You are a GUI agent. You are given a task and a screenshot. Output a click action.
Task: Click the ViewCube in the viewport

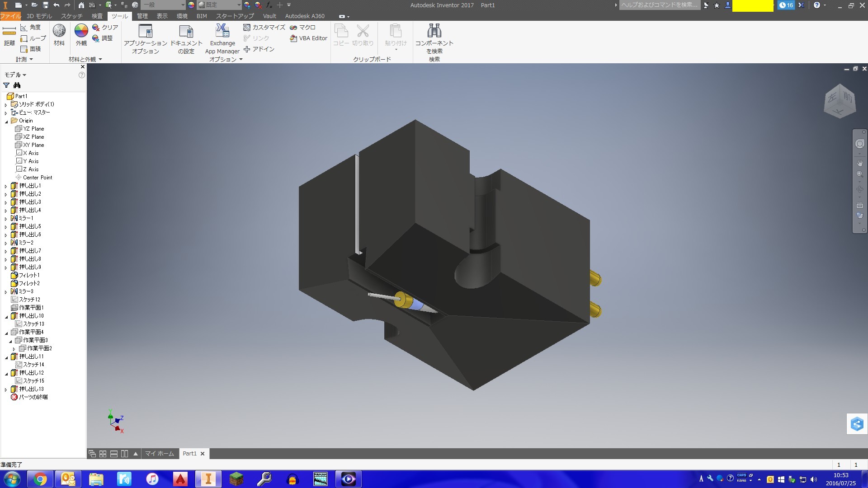(x=840, y=101)
